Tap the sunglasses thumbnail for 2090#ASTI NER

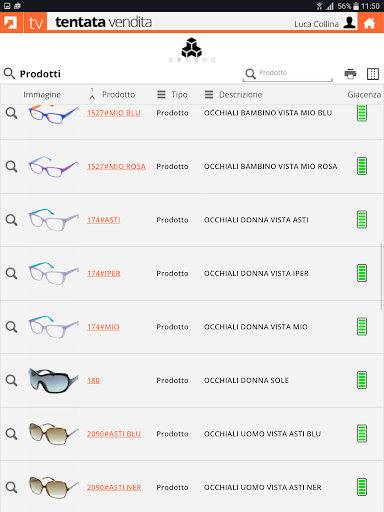coord(53,487)
